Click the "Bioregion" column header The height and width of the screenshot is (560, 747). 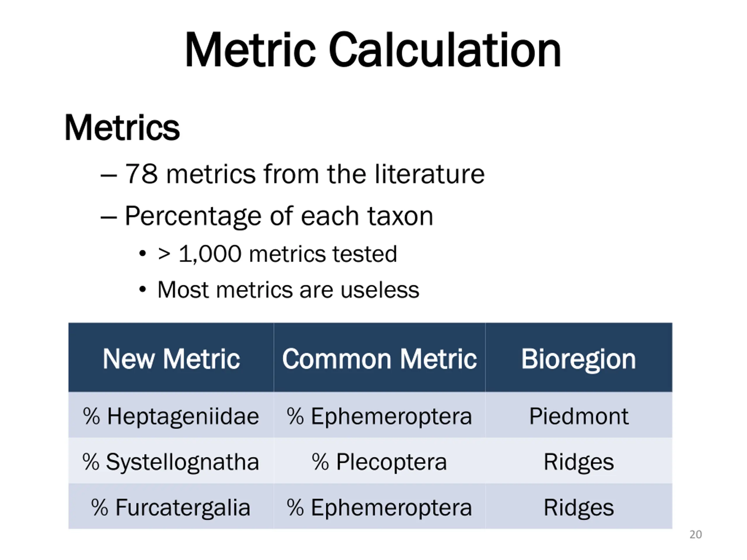(578, 359)
